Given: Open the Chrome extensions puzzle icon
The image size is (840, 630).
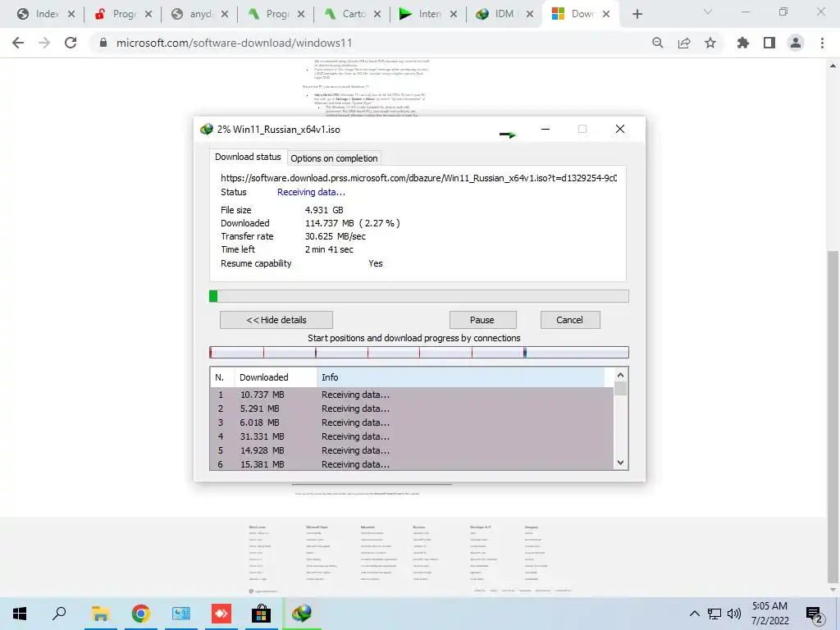Looking at the screenshot, I should 743,43.
